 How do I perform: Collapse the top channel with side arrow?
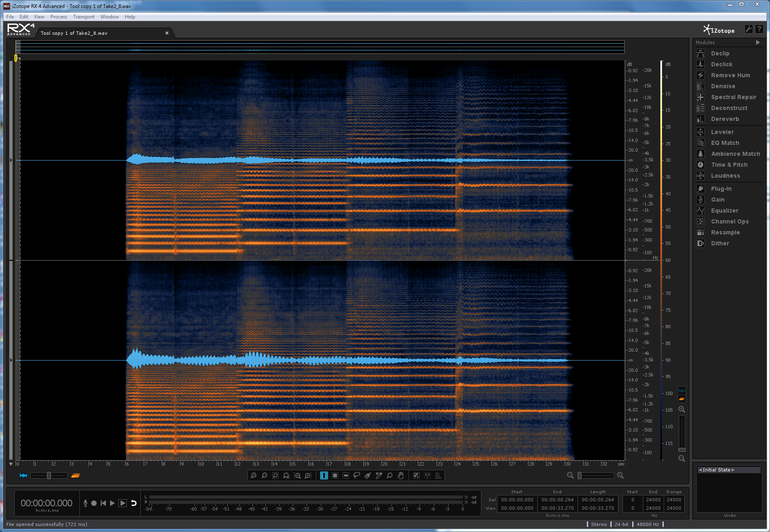(x=11, y=160)
